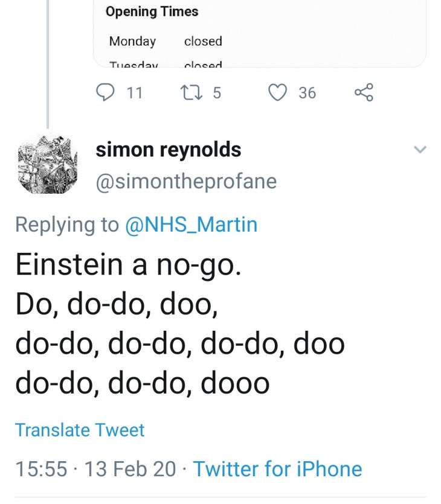Click the 15:55 time of the tweet
The image size is (441, 504).
[x=40, y=469]
